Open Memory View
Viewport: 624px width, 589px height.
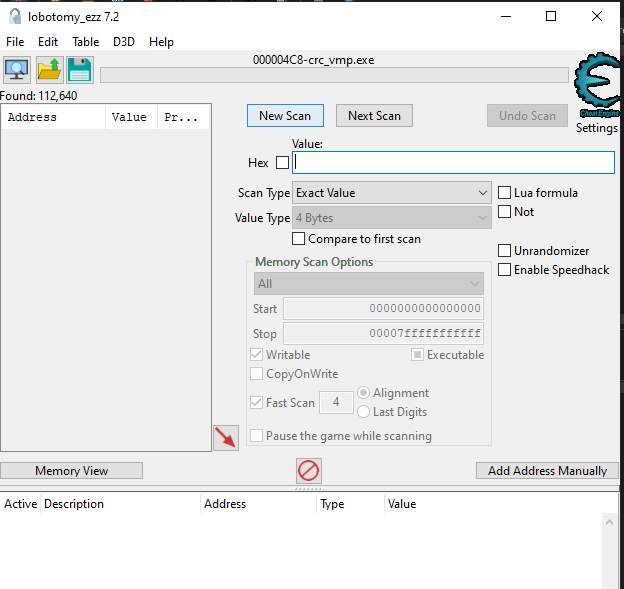click(72, 471)
